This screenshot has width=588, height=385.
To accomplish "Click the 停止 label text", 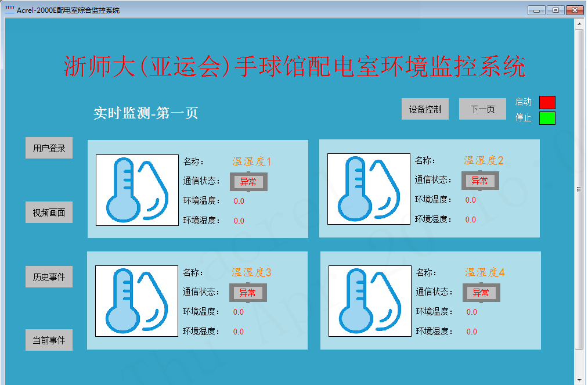I will (x=523, y=117).
